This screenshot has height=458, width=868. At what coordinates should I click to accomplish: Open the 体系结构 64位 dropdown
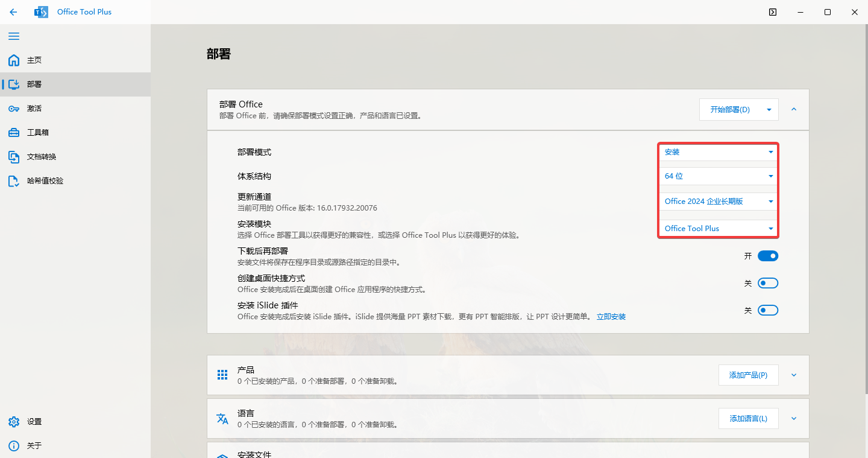[717, 176]
